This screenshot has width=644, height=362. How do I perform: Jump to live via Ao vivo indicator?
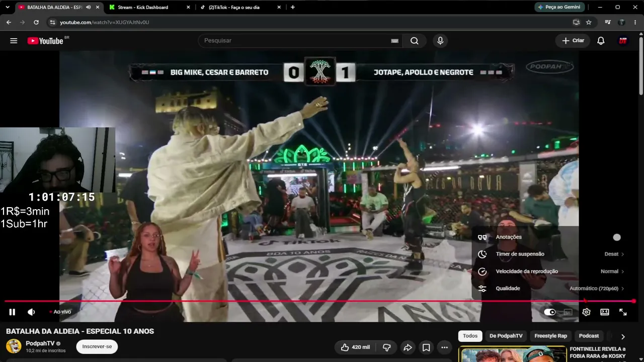60,312
